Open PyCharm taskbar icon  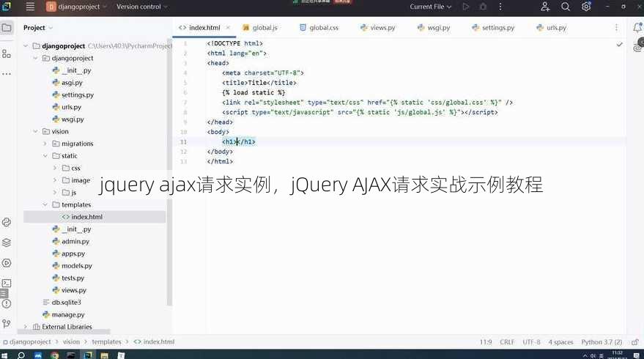point(87,355)
